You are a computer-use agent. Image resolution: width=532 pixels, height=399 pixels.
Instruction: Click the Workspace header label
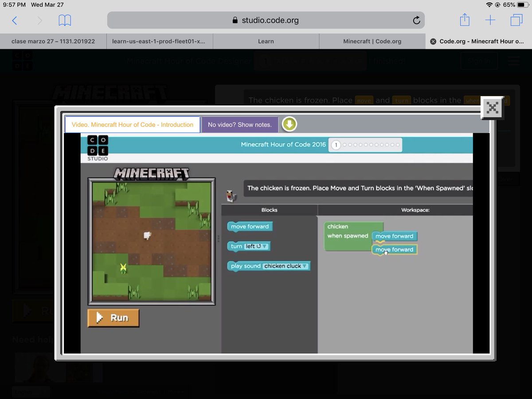[415, 210]
